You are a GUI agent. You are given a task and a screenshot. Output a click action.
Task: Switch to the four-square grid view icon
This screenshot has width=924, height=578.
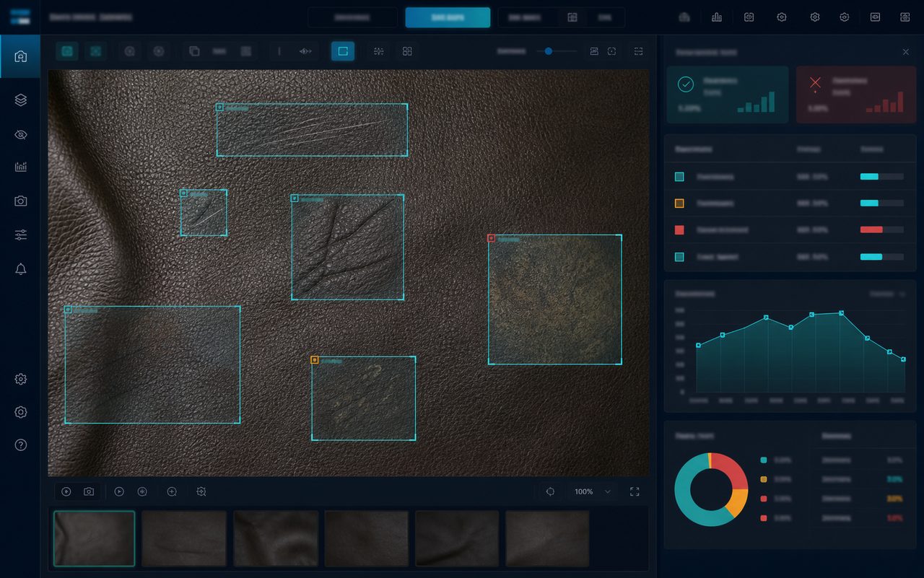(x=407, y=51)
